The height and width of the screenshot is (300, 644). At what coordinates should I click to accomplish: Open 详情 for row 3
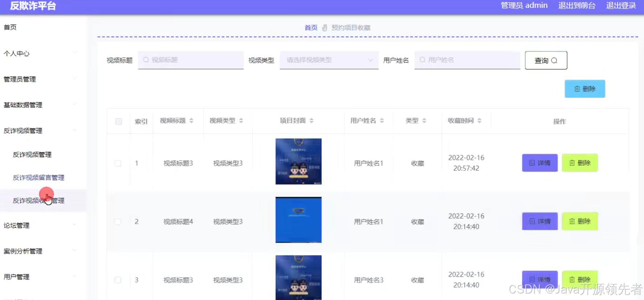click(540, 279)
